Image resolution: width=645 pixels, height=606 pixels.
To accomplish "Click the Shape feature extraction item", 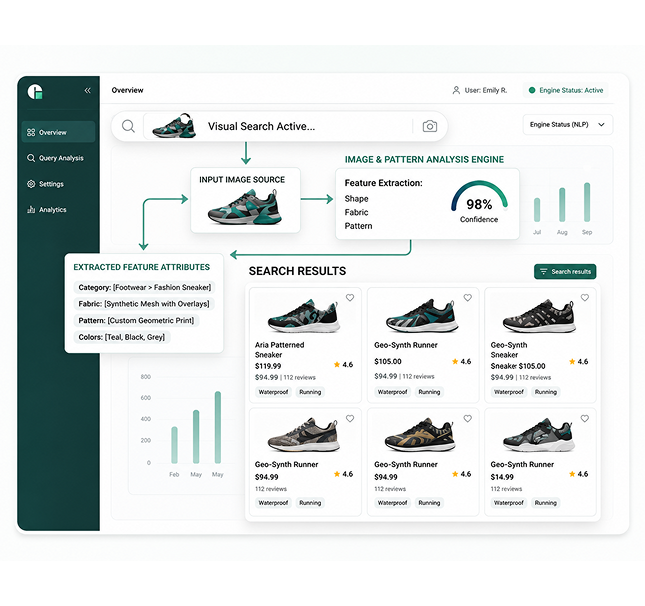I will click(x=356, y=199).
